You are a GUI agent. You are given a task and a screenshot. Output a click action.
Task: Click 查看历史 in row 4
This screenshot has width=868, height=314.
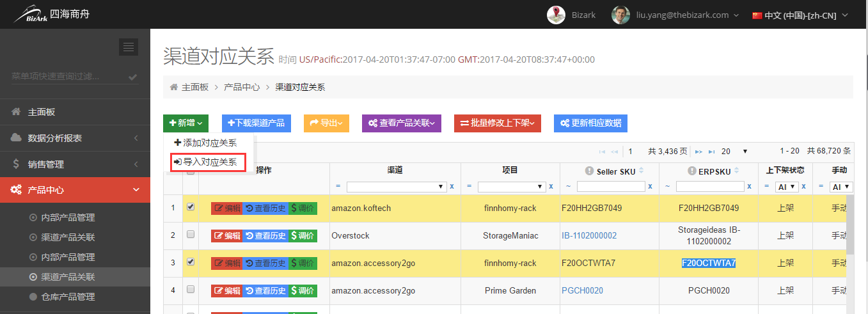coord(265,290)
